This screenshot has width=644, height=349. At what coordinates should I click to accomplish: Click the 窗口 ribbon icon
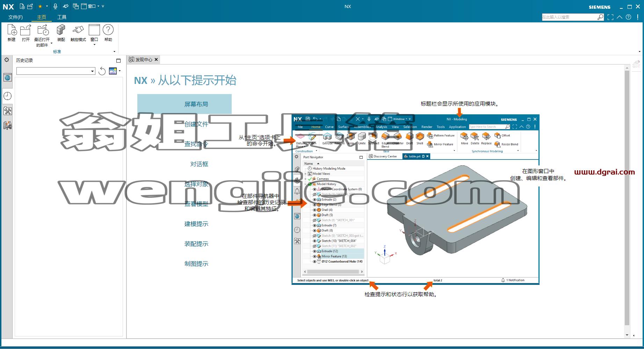click(x=94, y=30)
